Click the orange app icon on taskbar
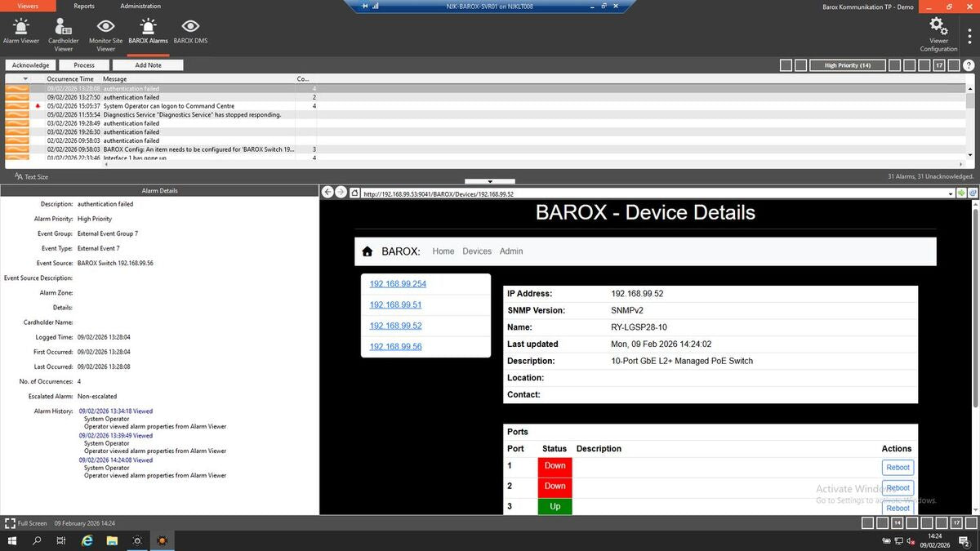Viewport: 980px width, 551px height. click(163, 540)
